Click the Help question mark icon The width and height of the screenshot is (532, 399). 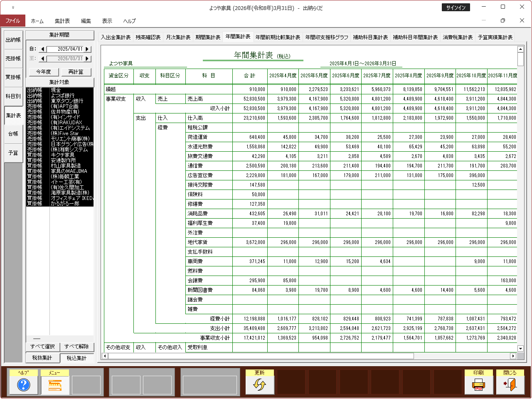(24, 385)
